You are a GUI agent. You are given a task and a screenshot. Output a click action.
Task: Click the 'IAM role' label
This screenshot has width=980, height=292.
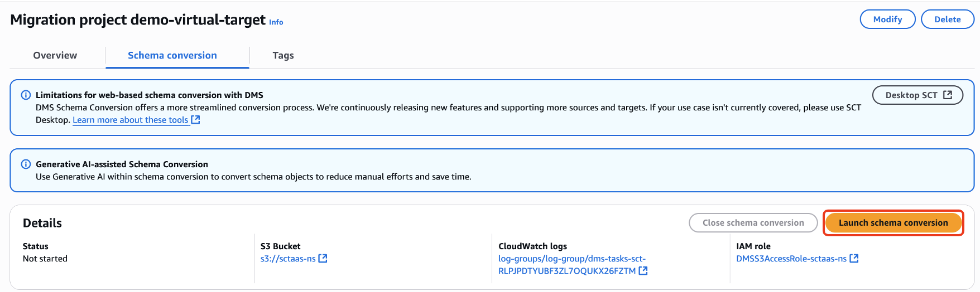(753, 246)
